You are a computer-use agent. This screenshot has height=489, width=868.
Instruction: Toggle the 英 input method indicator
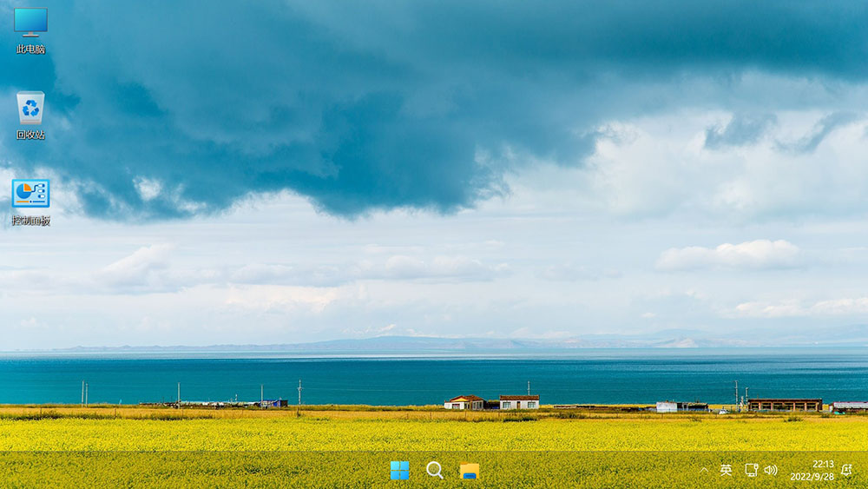click(727, 470)
